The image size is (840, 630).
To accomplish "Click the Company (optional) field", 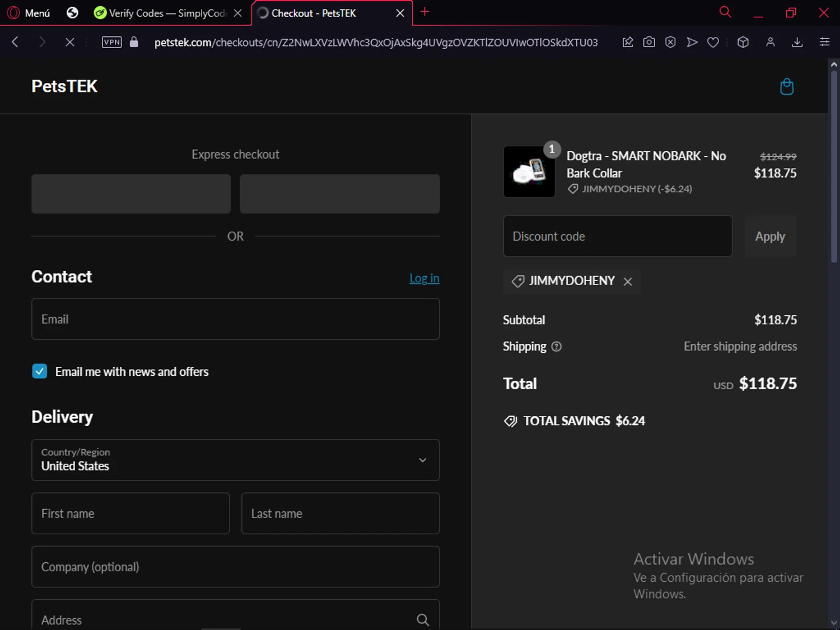I will point(236,567).
